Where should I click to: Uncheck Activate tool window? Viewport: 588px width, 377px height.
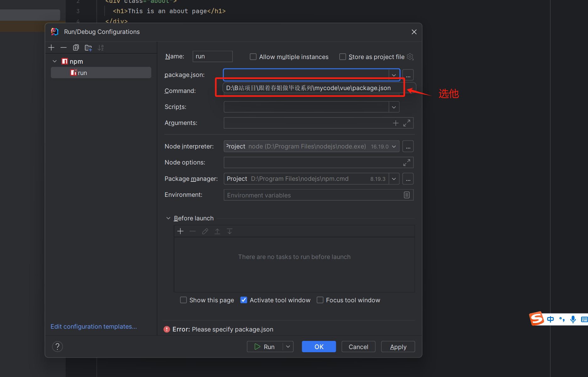(x=244, y=300)
